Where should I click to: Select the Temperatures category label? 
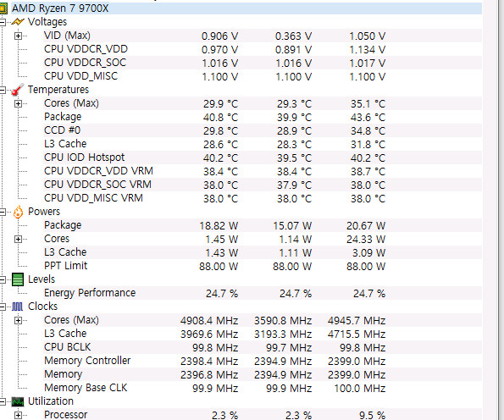[x=58, y=90]
